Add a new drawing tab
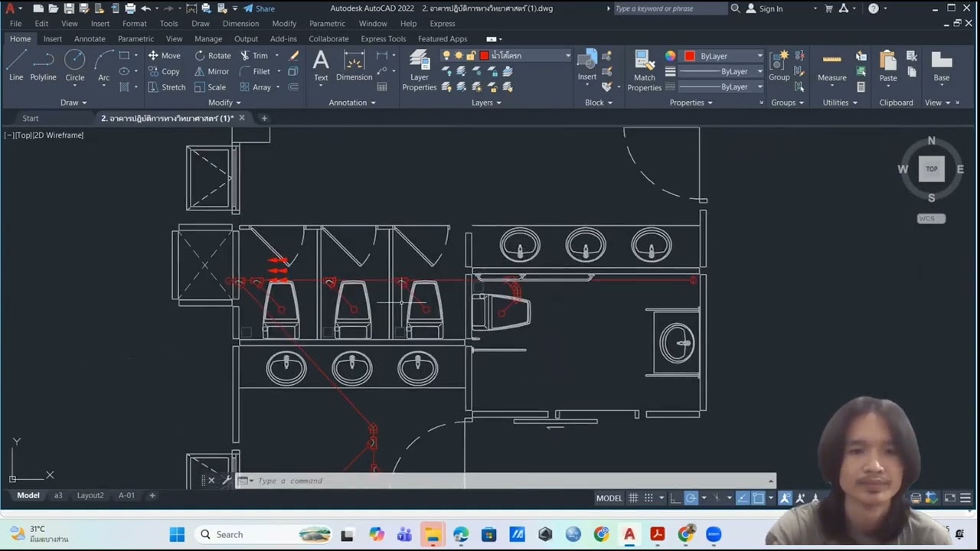 click(264, 119)
